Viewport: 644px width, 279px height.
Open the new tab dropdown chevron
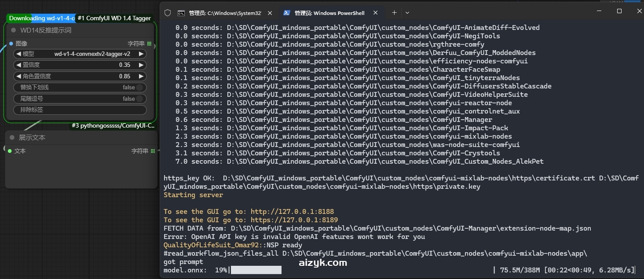407,13
